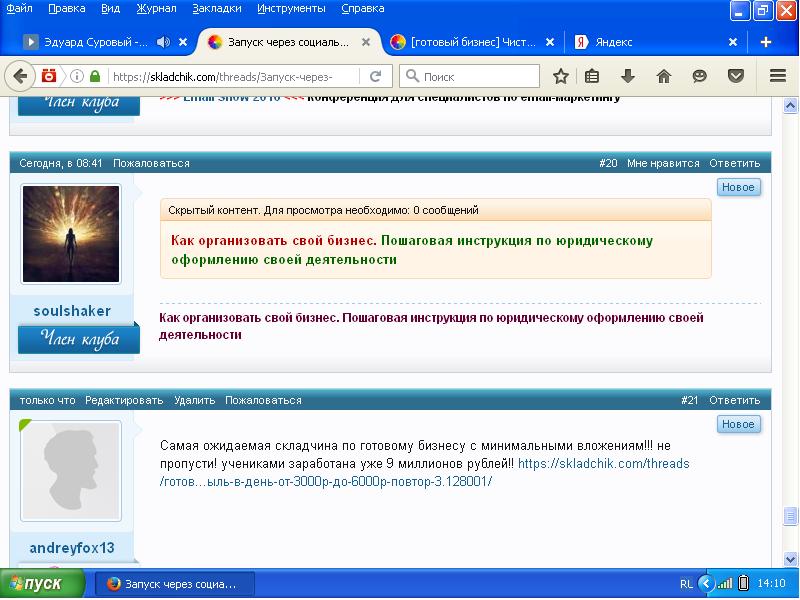
Task: Click Удалить on post #21
Action: pos(194,401)
